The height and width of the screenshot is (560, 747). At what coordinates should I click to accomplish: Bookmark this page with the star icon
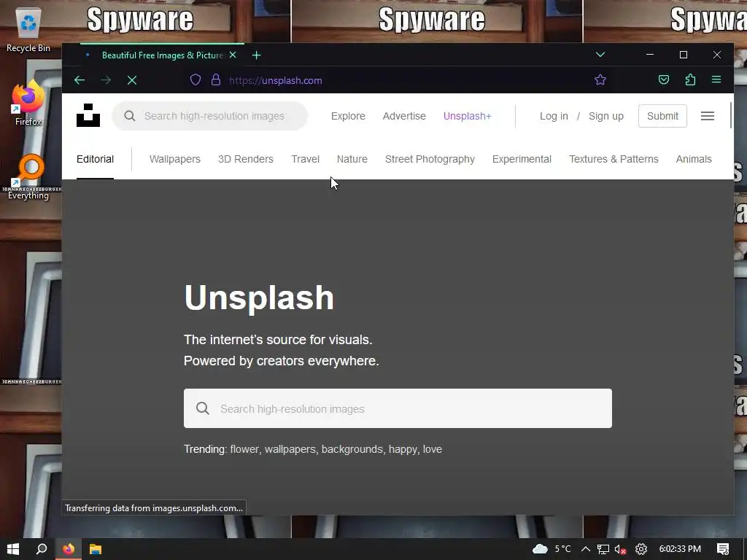pos(600,80)
